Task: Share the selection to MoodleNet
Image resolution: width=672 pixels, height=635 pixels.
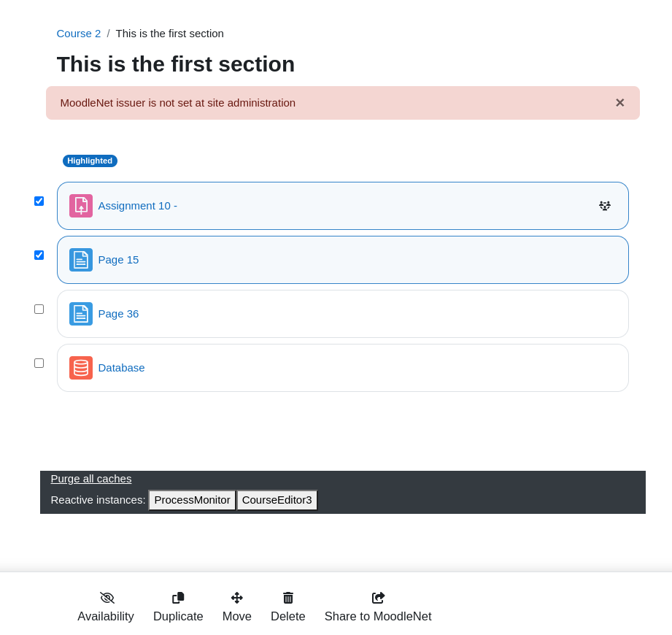Action: (x=378, y=607)
